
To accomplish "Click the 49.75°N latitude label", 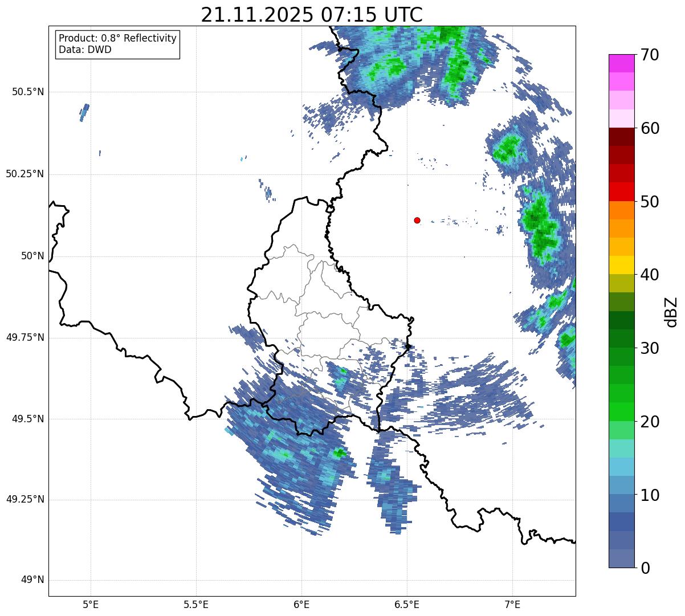I will (x=25, y=337).
